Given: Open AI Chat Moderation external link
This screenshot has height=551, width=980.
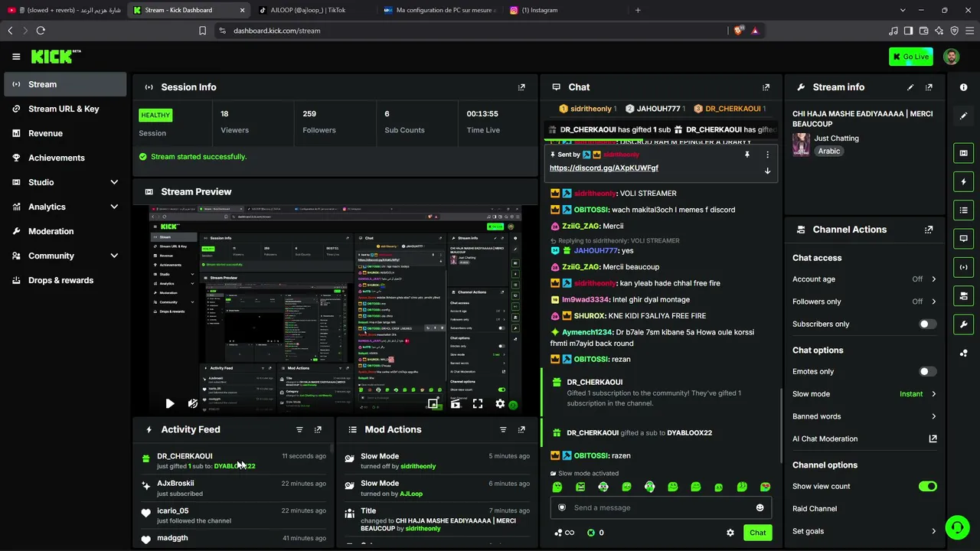Looking at the screenshot, I should click(x=933, y=439).
